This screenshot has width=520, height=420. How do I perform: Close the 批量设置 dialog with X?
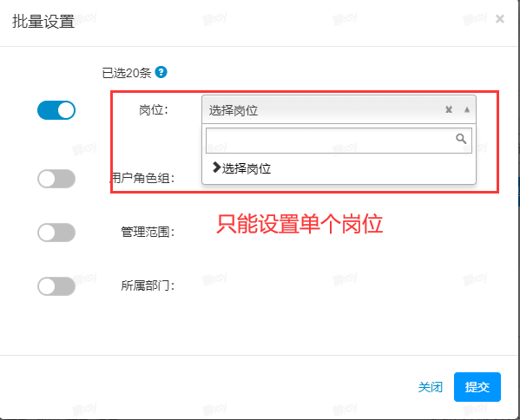(500, 19)
